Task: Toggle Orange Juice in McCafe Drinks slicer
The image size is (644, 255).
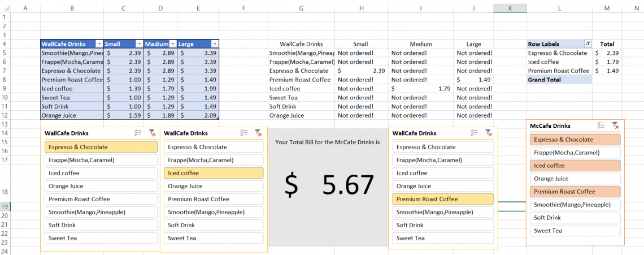Action: pos(575,179)
